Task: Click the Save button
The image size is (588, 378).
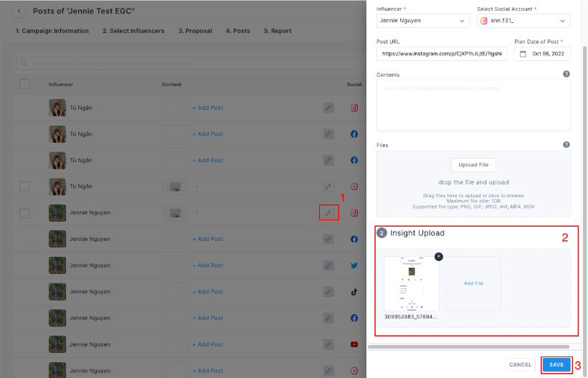Action: [x=556, y=364]
